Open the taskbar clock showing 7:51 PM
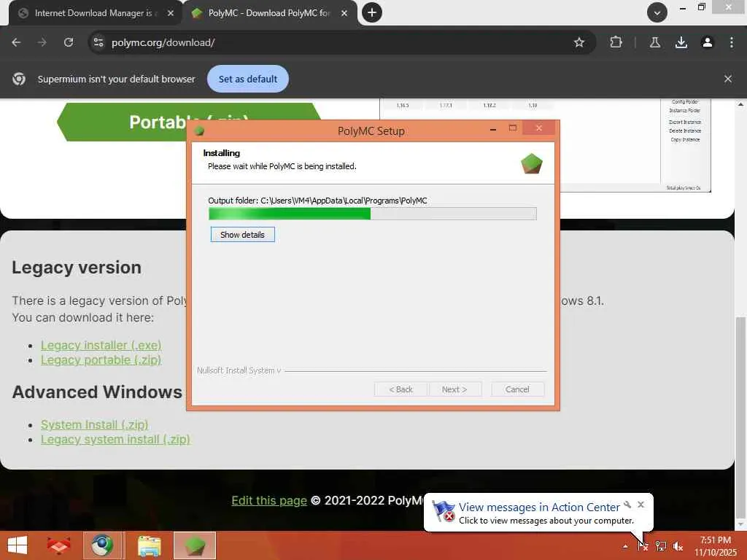This screenshot has width=747, height=560. point(715,545)
